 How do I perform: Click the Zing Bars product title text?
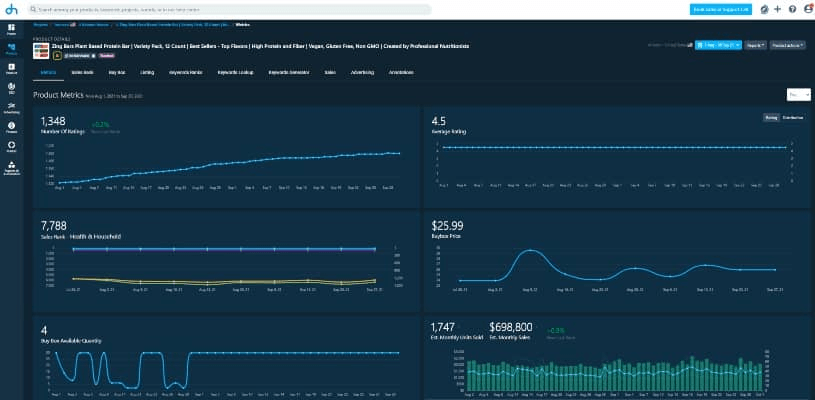point(260,46)
